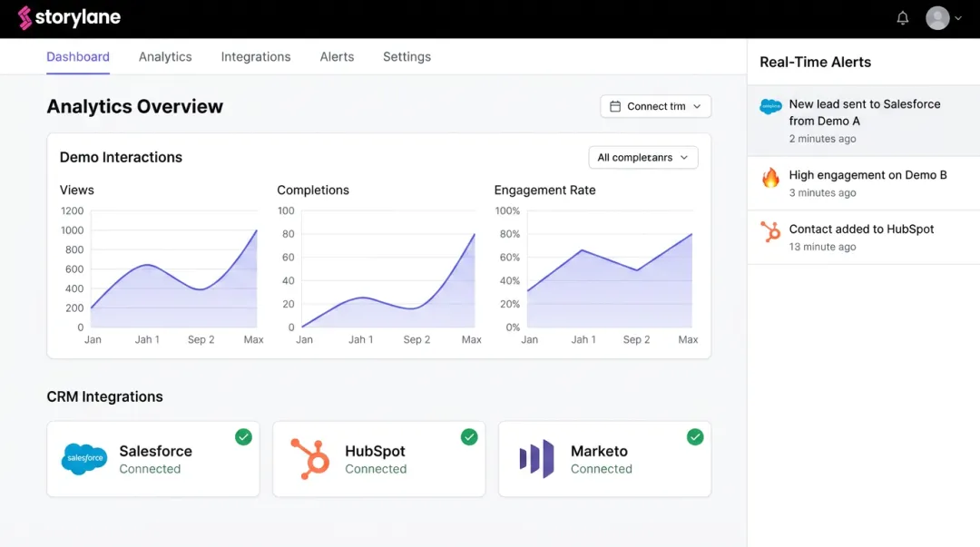Screen dimensions: 980x547
Task: Click the Completions chart
Action: pyautogui.click(x=388, y=269)
